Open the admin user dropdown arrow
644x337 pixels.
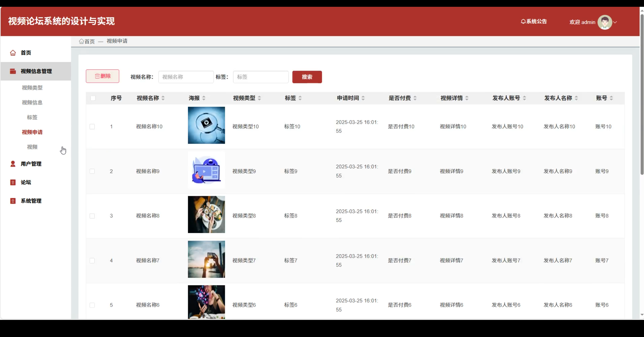pyautogui.click(x=615, y=22)
